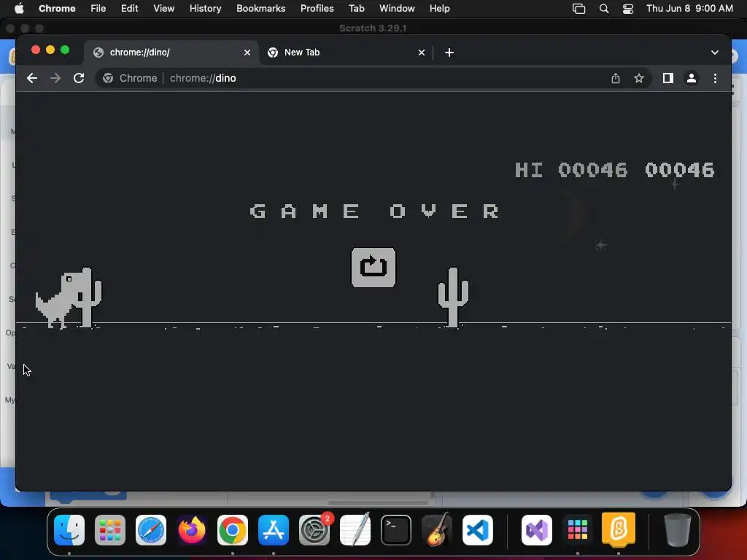The image size is (747, 560).
Task: Open the History menu
Action: 205,8
